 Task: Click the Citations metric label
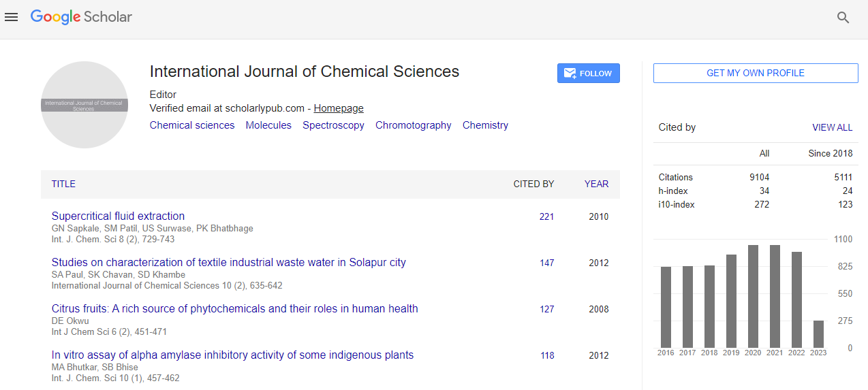point(676,177)
